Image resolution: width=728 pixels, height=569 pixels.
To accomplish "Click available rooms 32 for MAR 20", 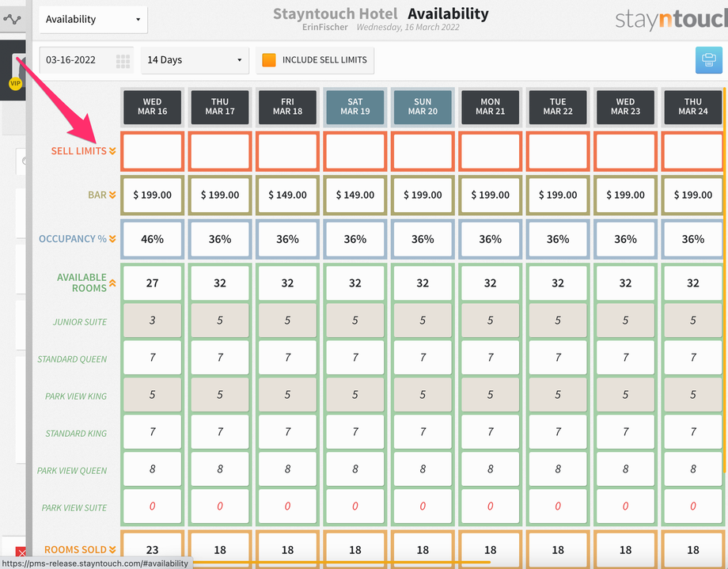I will (423, 283).
